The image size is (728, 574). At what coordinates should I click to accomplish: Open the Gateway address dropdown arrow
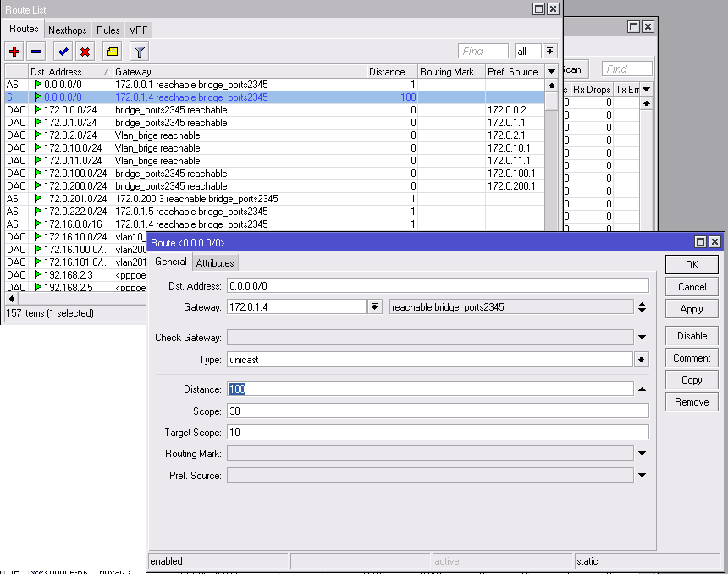pos(375,307)
